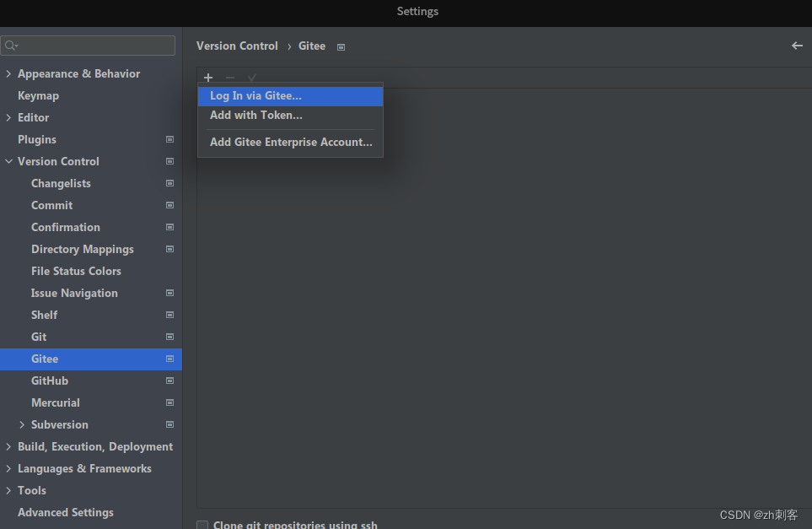Viewport: 812px width, 529px height.
Task: Expand Appearance & Behavior section
Action: pyautogui.click(x=8, y=73)
